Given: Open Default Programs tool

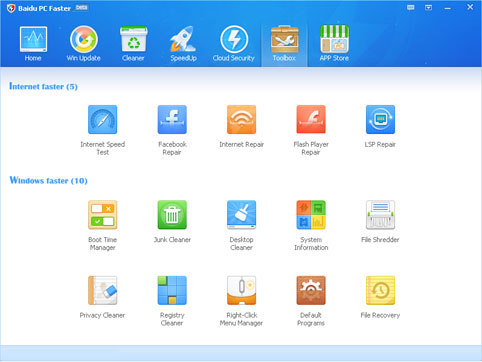Looking at the screenshot, I should tap(311, 301).
